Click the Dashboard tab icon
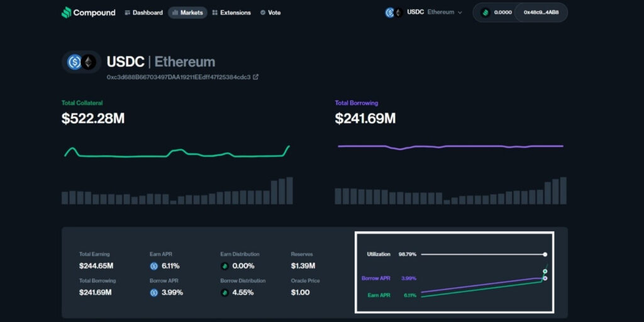This screenshot has width=644, height=322. pos(127,13)
